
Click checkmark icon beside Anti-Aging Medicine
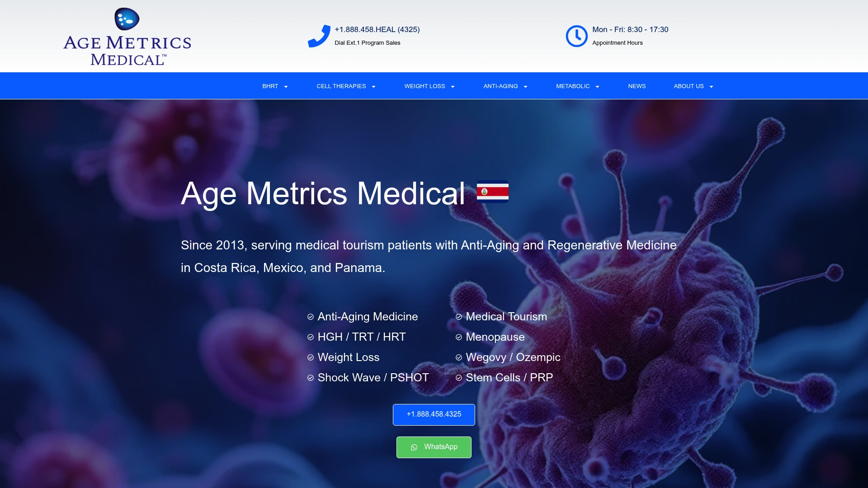(311, 317)
